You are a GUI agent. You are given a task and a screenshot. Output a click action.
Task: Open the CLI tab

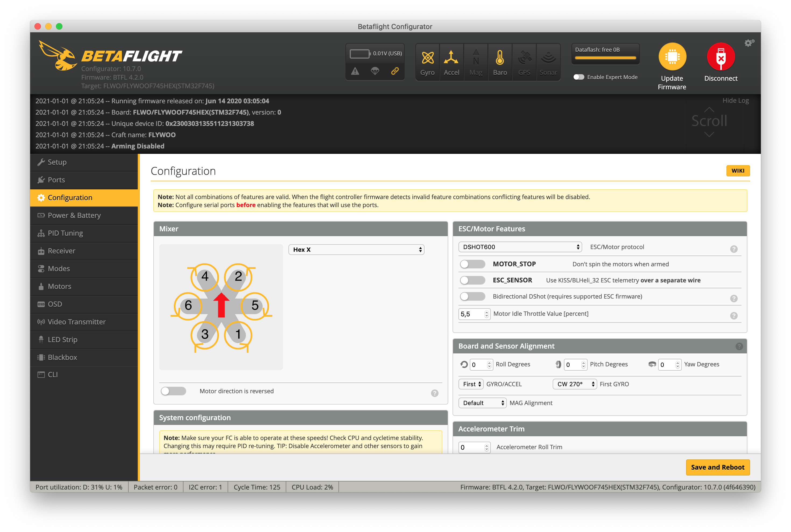pos(84,375)
